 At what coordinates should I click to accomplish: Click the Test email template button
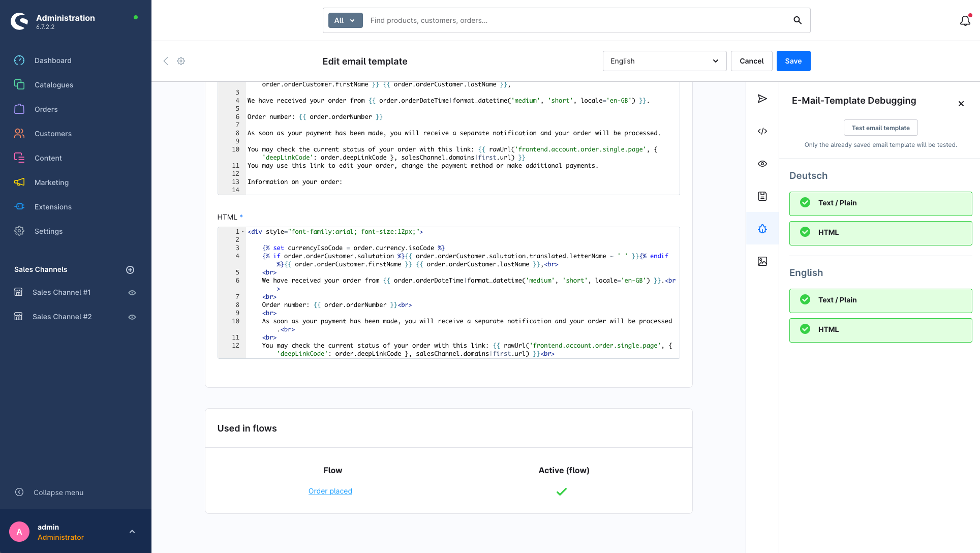880,128
